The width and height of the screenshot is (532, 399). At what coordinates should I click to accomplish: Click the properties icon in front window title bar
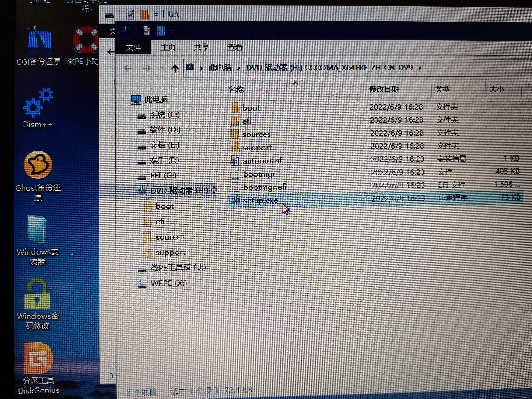tap(147, 31)
